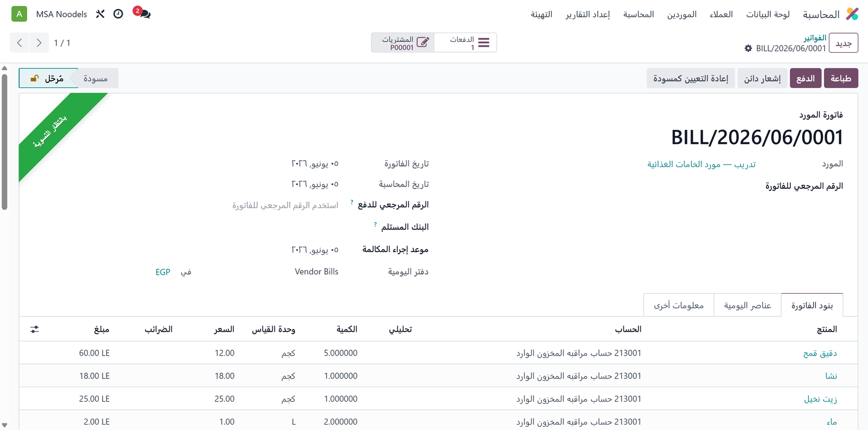This screenshot has height=430, width=868.
Task: Open the Invoices breadcrumb link
Action: pos(815,37)
